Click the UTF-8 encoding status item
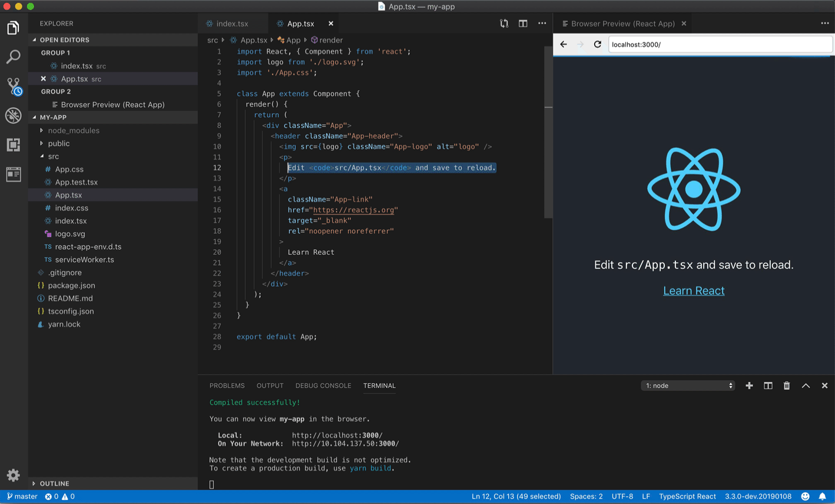This screenshot has height=504, width=835. point(622,496)
